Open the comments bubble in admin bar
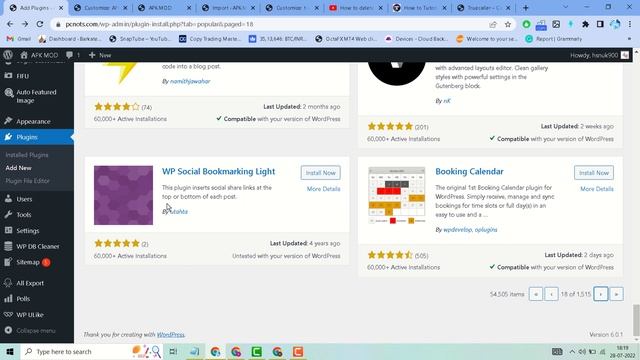640x360 pixels. tap(73, 55)
